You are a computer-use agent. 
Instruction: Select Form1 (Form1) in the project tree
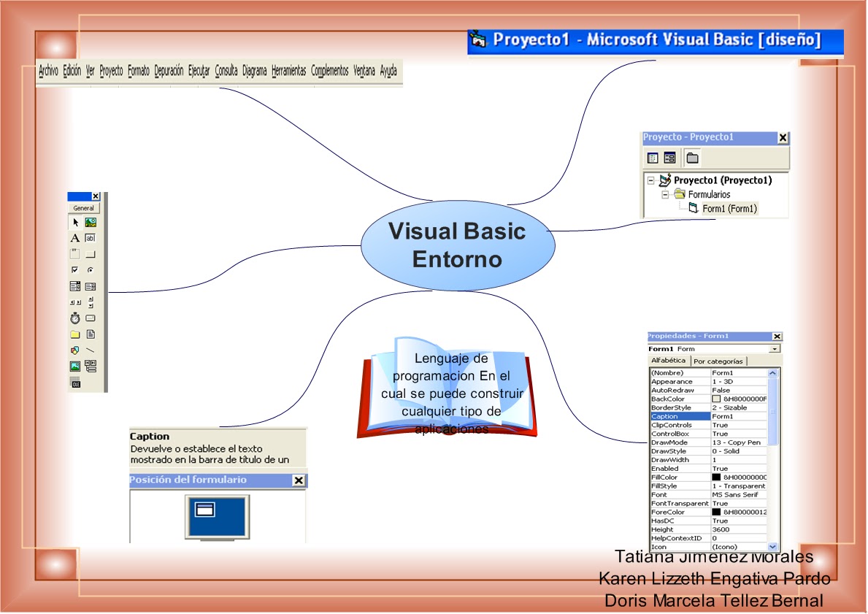click(x=730, y=208)
